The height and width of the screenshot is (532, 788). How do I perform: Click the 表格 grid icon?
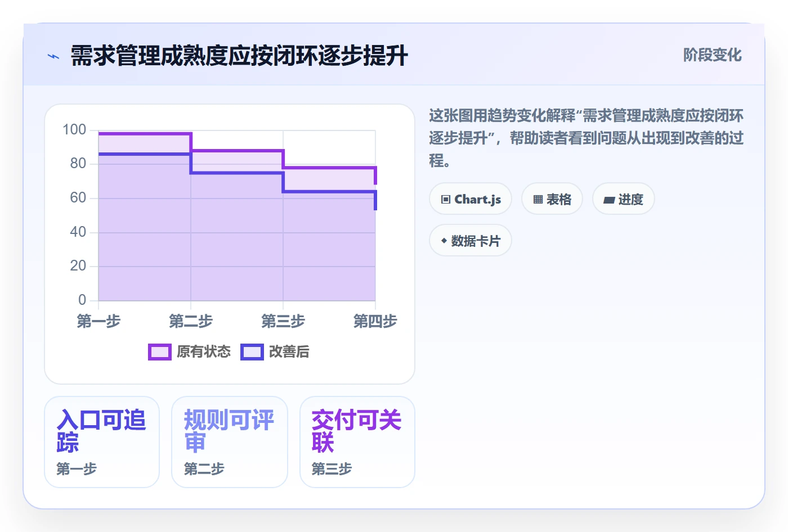538,200
